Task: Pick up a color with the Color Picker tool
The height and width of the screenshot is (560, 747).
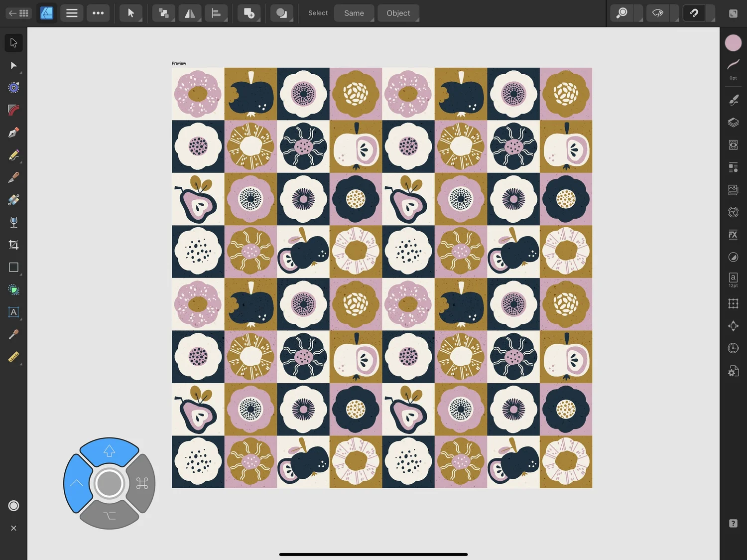Action: (13, 334)
